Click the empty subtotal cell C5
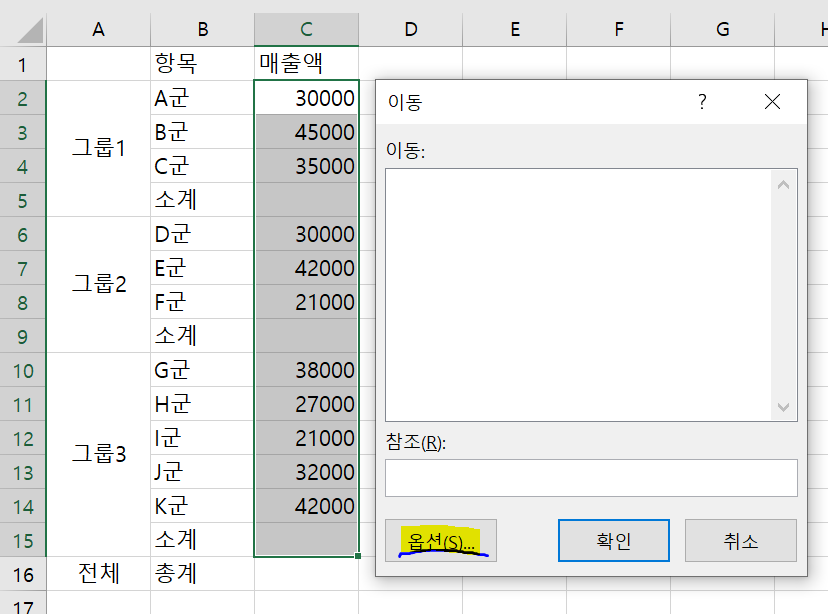The height and width of the screenshot is (614, 828). coord(306,200)
